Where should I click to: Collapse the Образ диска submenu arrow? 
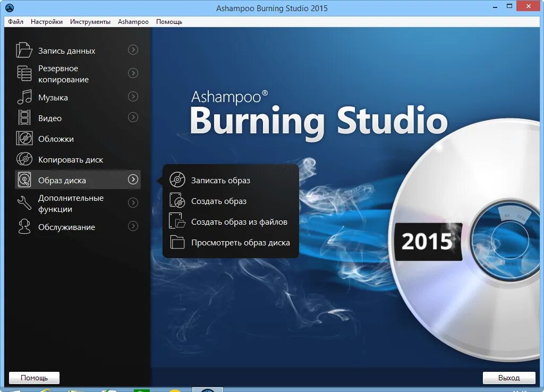pyautogui.click(x=133, y=180)
